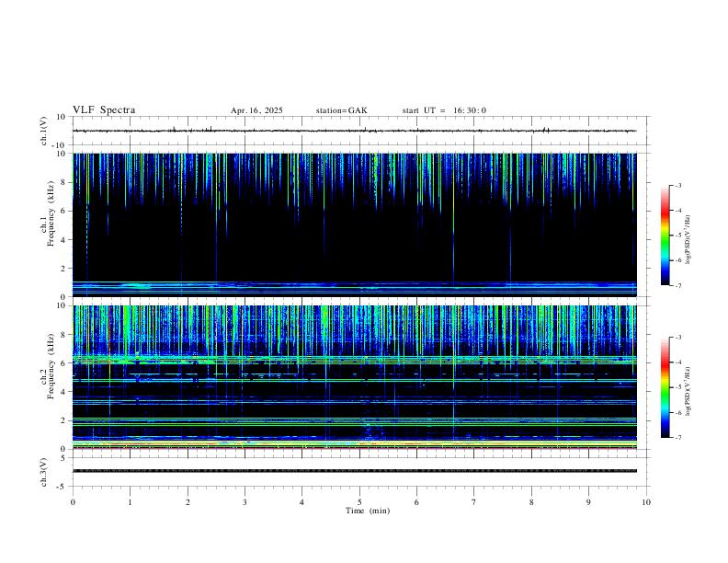The width and height of the screenshot is (728, 563).
Task: Click the "-4" tick on ch.1 color bar
Action: [x=678, y=211]
